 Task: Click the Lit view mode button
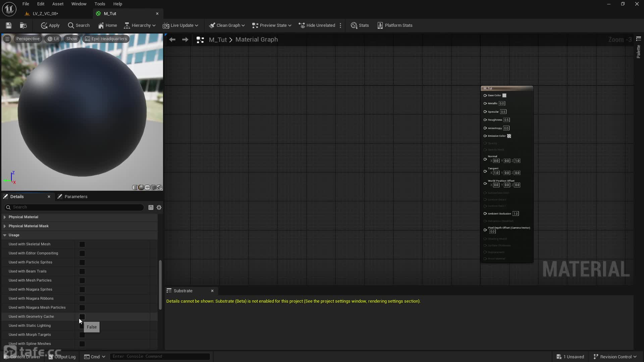[x=53, y=39]
